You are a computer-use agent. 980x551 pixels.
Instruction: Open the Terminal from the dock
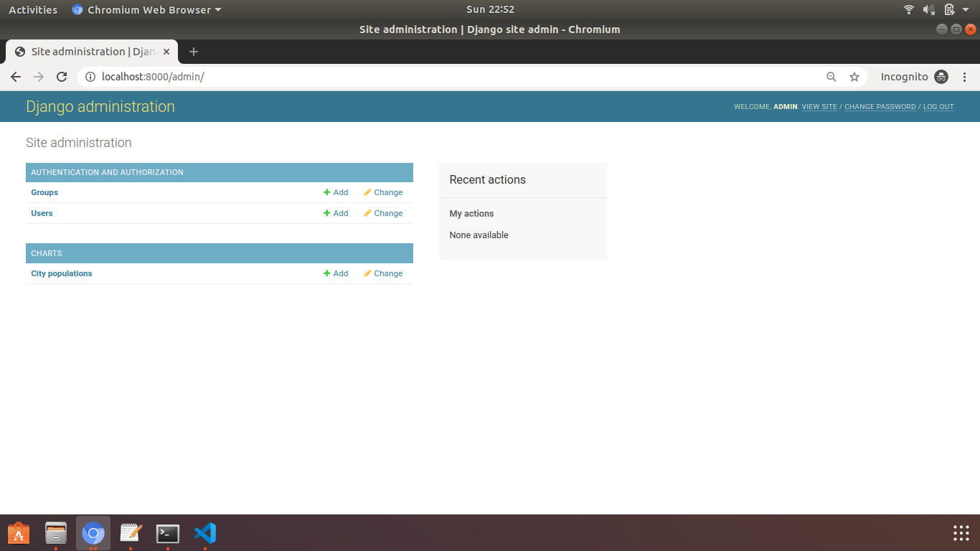(168, 533)
